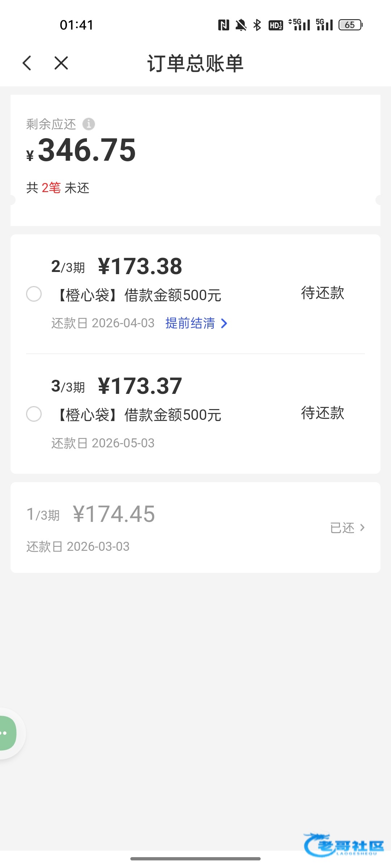Close the page with the X icon
391x868 pixels.
(x=61, y=63)
